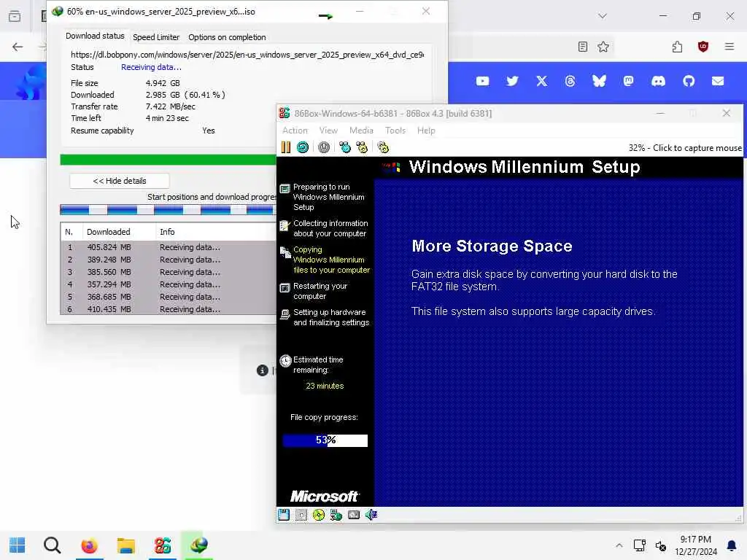747x560 pixels.
Task: Open the Windows Start menu
Action: pyautogui.click(x=18, y=545)
